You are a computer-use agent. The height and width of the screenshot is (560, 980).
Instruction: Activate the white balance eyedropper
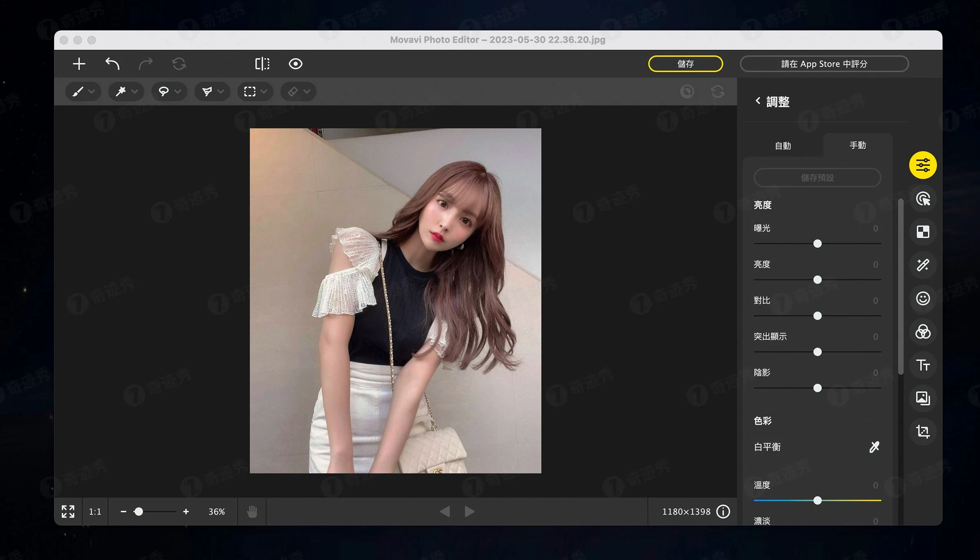(x=873, y=446)
